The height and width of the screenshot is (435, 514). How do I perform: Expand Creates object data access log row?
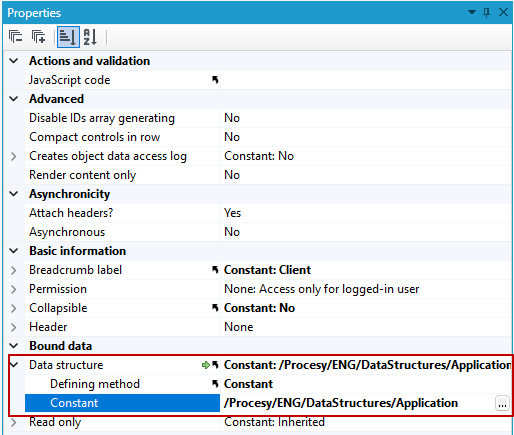tap(14, 156)
